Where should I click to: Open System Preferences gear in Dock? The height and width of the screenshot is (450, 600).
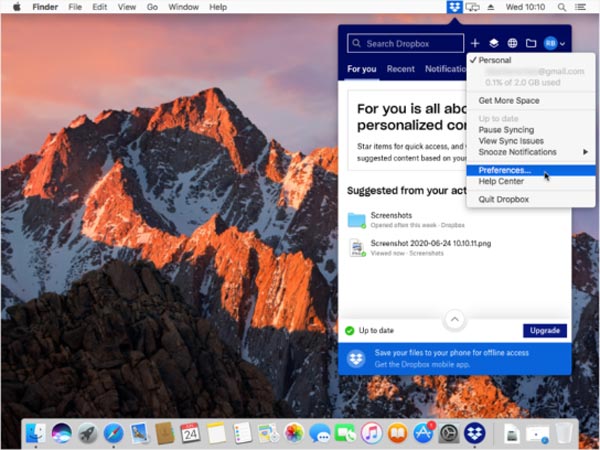(448, 433)
